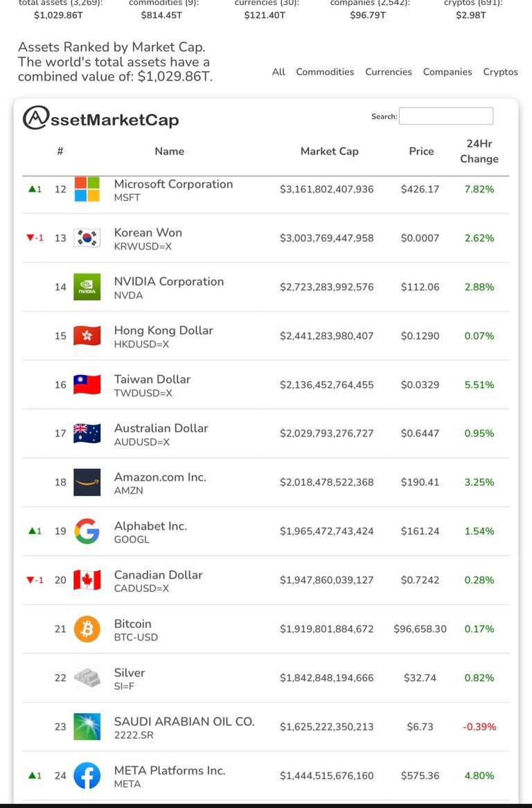
Task: Open the Canadian Dollar name link
Action: point(158,574)
